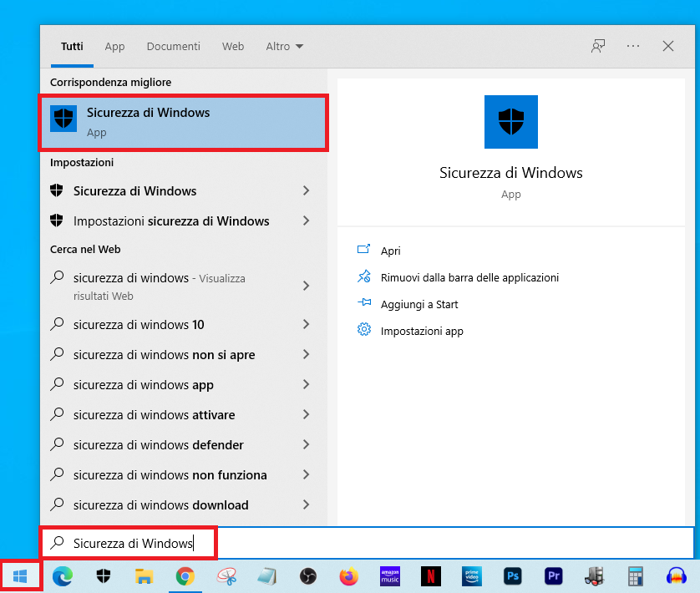700x593 pixels.
Task: Open Prime Video from the taskbar
Action: tap(472, 576)
